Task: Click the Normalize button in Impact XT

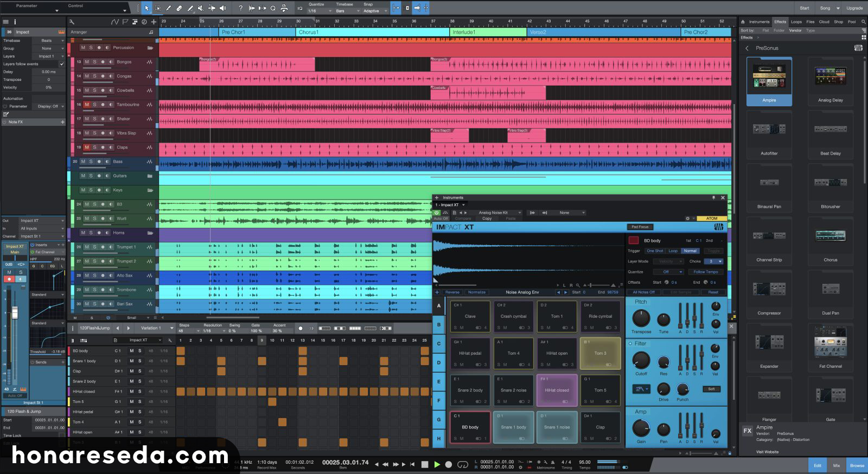Action: coord(477,292)
